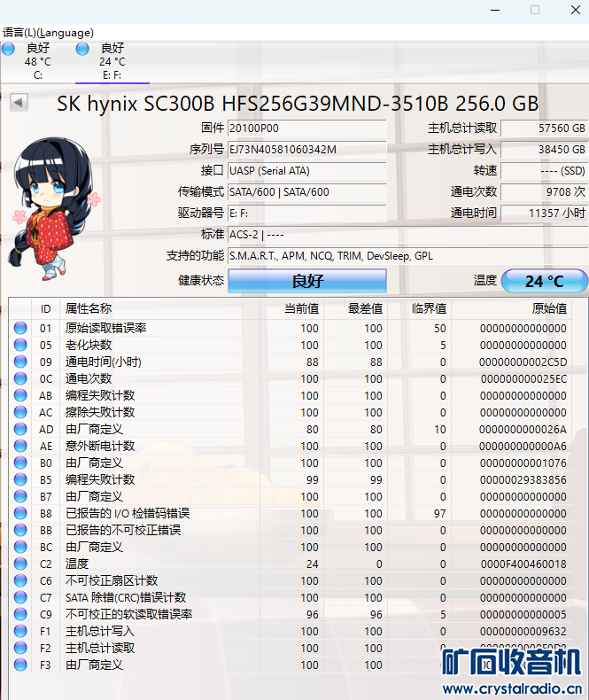This screenshot has height=700, width=589.
Task: Select the 老化块数 attribute name
Action: (89, 345)
